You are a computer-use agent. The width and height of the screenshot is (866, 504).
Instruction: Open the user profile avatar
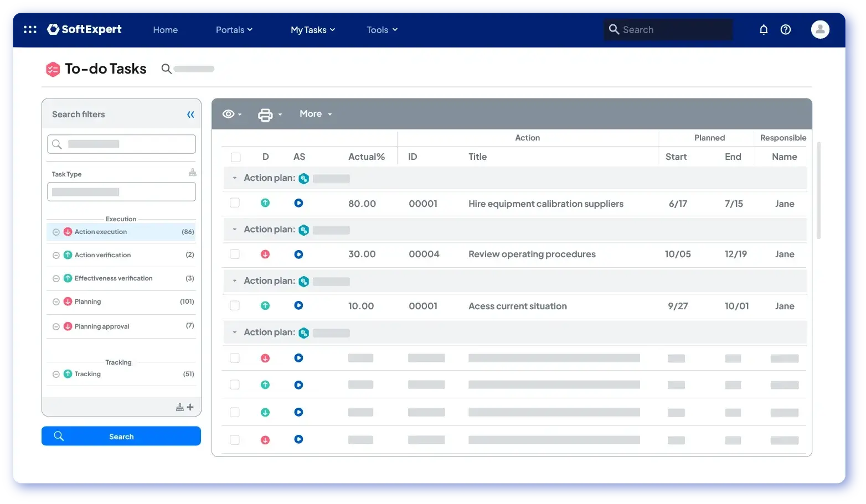pyautogui.click(x=820, y=30)
